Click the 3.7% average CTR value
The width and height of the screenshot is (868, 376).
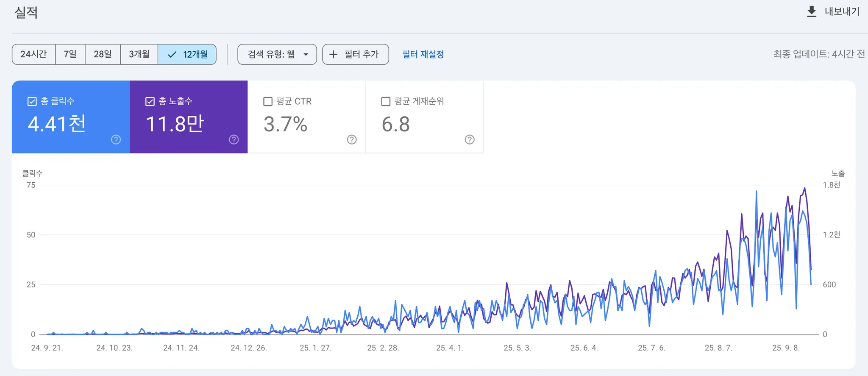coord(285,124)
